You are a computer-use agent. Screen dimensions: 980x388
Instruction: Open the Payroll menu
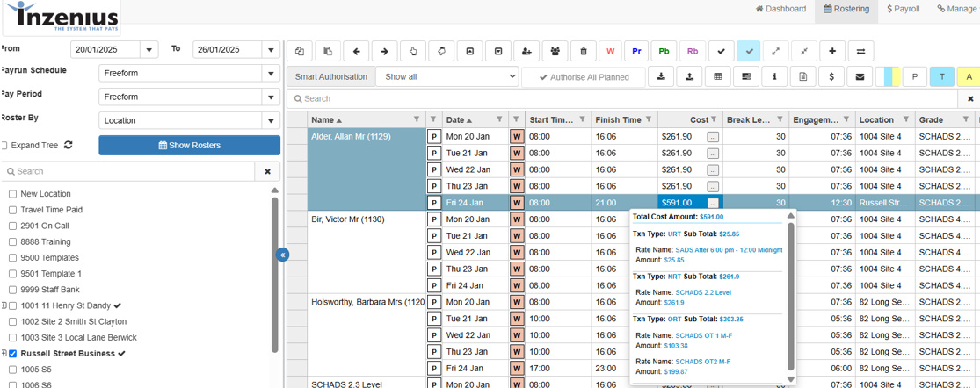click(x=903, y=9)
